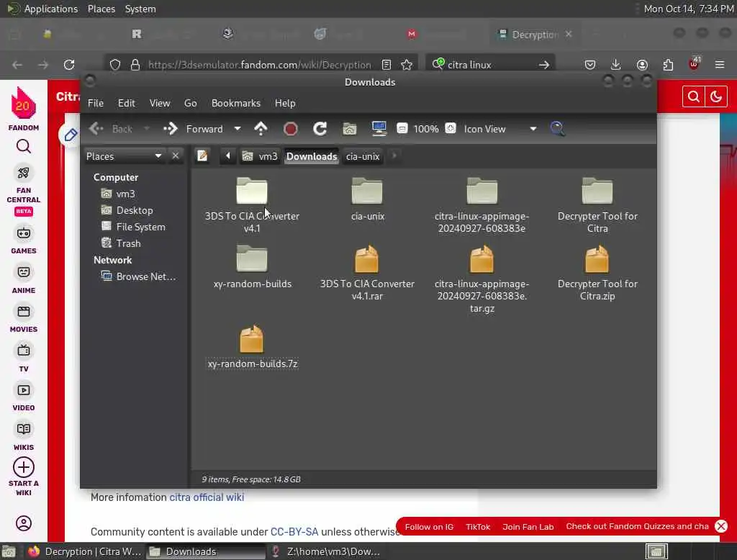
Task: Click Start a Wiki plus icon
Action: pyautogui.click(x=24, y=468)
